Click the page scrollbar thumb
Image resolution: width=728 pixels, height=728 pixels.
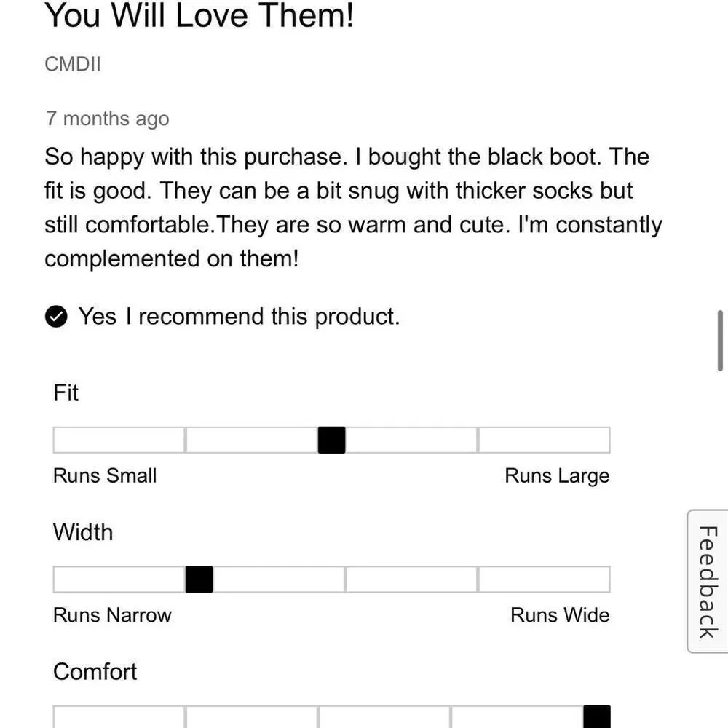(720, 340)
